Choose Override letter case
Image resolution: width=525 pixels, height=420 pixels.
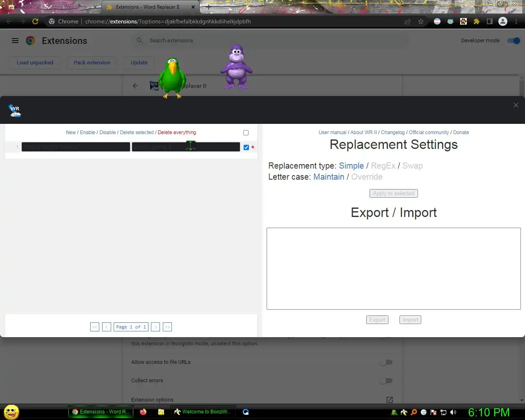367,177
